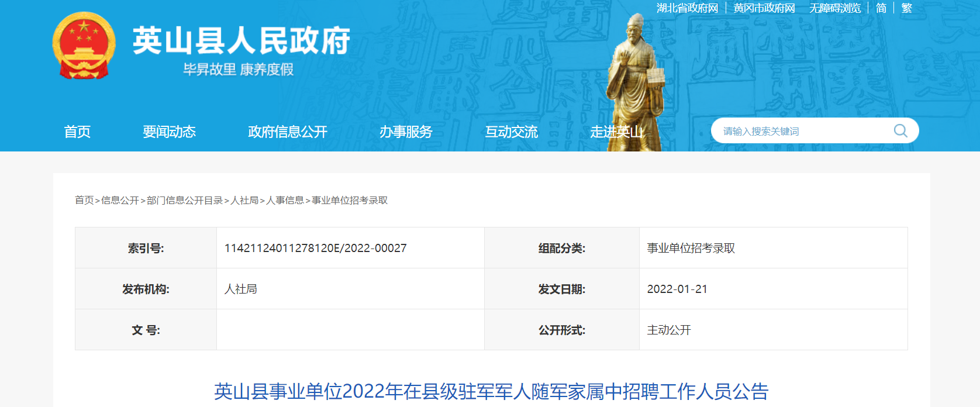Viewport: 980px width, 407px height.
Task: Open 走进英山 navigation item
Action: point(616,132)
